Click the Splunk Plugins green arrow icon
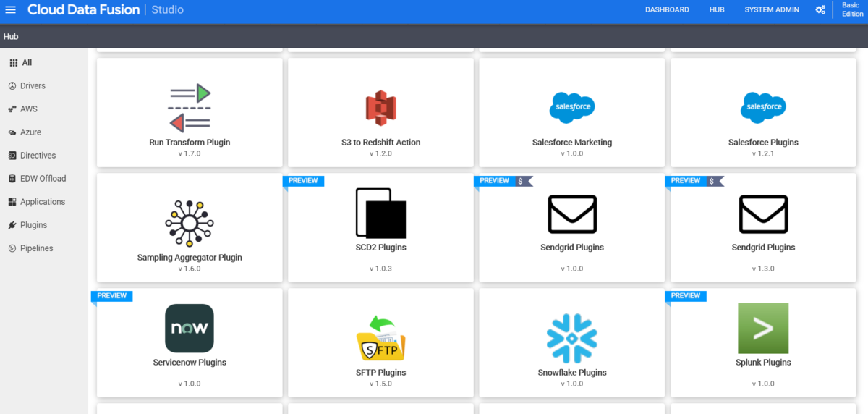 [x=763, y=328]
